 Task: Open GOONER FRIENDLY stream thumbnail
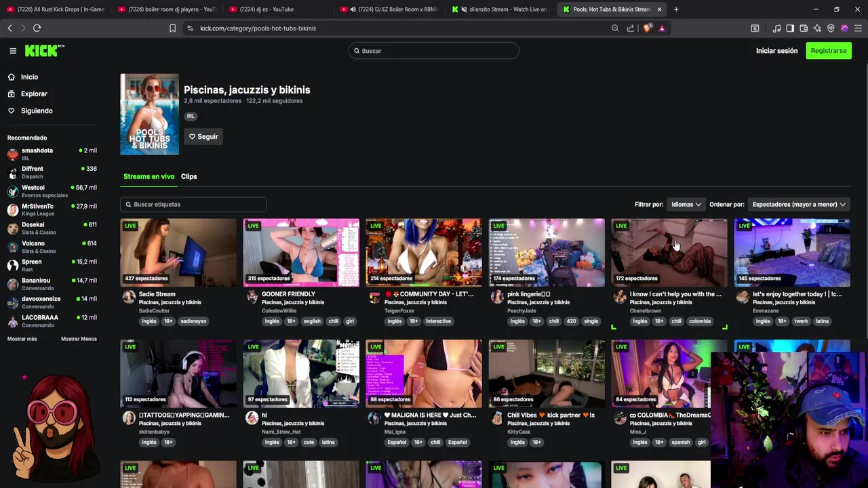[x=301, y=252]
